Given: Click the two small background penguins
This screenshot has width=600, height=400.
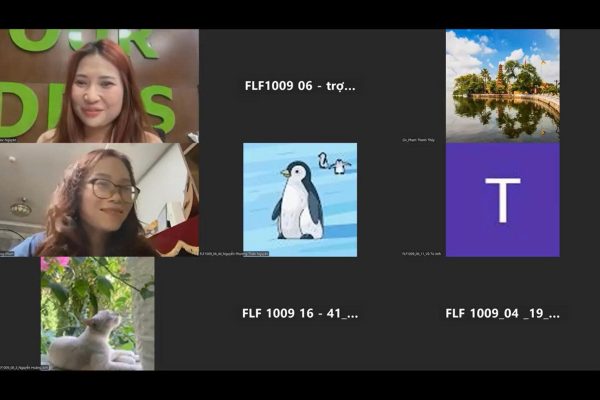Looking at the screenshot, I should click(x=334, y=162).
